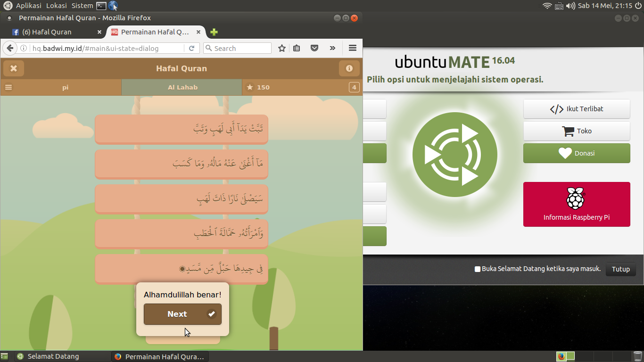Bookmark this page with the star icon
644x362 pixels.
[x=282, y=48]
